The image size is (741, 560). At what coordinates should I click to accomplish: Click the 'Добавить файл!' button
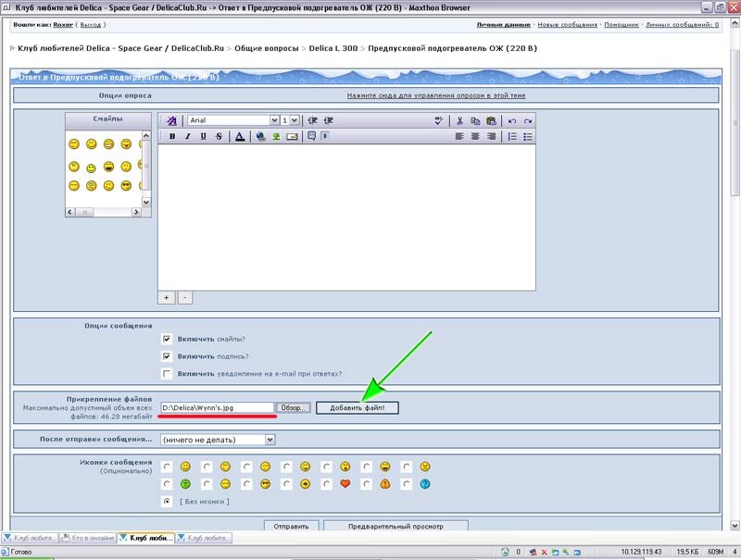coord(357,407)
